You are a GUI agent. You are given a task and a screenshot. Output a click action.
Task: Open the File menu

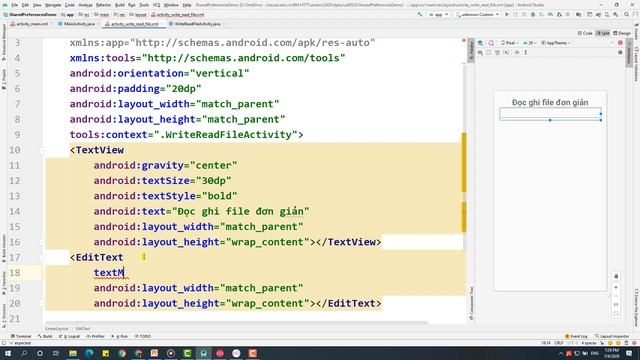point(15,5)
